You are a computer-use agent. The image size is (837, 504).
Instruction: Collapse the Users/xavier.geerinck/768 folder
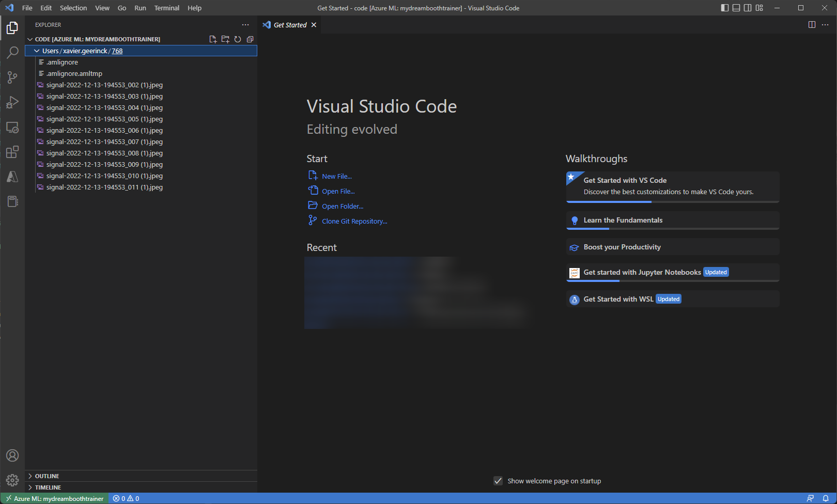[x=141, y=51]
